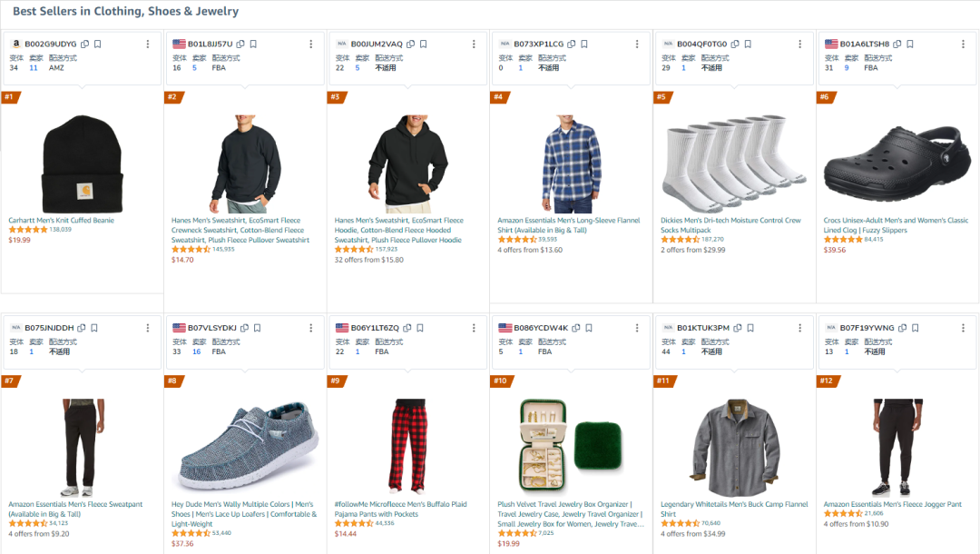
Task: Open Carhartt Men's Knit Cuffed Beanie link
Action: click(x=62, y=220)
